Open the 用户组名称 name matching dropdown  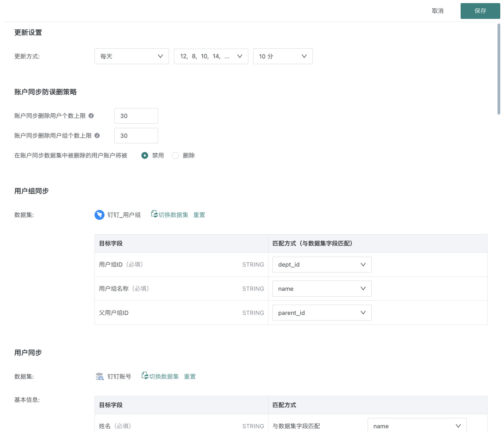322,289
